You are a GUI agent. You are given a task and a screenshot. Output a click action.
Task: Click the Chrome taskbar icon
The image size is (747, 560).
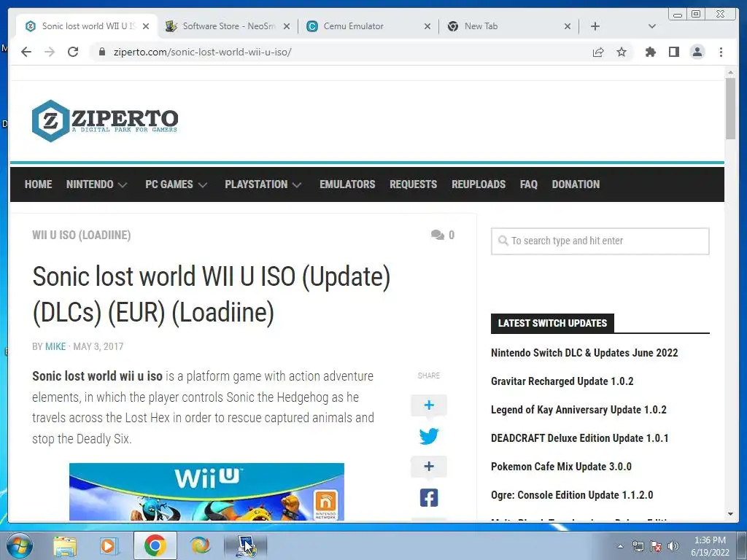tap(155, 545)
